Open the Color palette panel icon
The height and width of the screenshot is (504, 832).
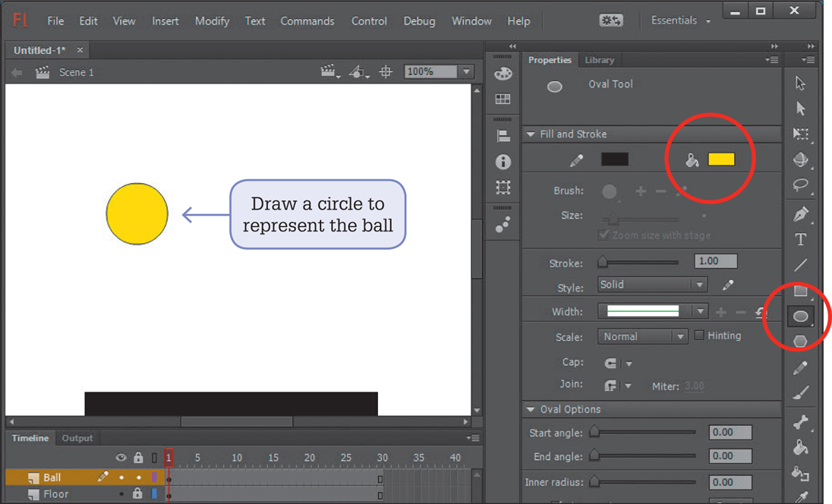click(503, 74)
